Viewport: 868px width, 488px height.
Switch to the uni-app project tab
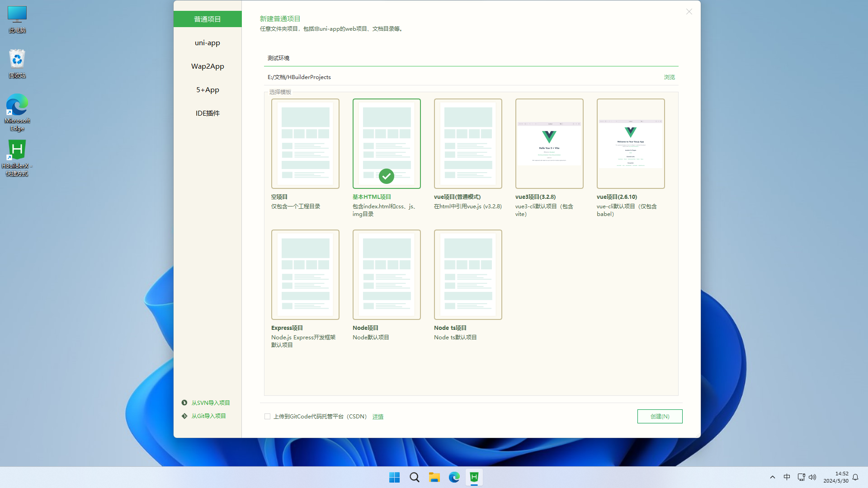pos(208,42)
